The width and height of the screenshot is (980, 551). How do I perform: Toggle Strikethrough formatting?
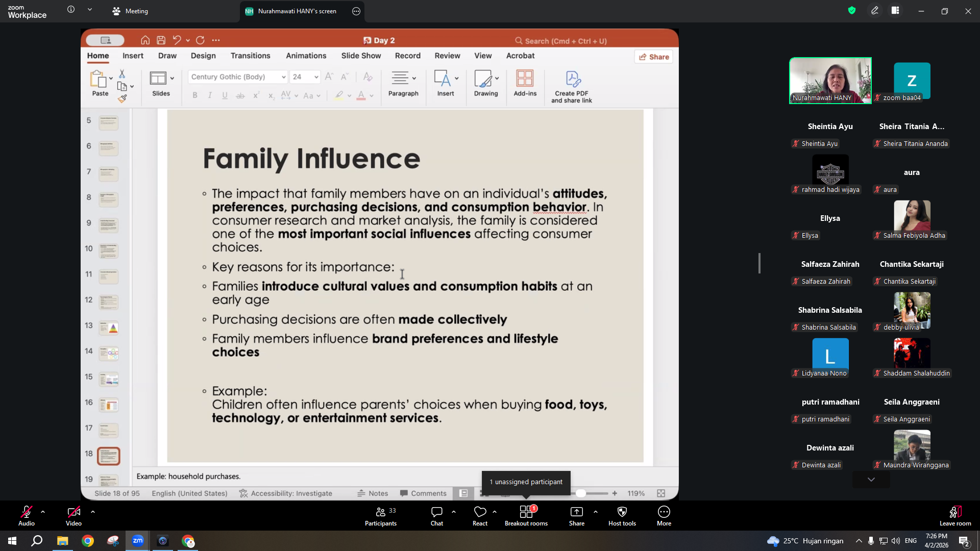tap(240, 95)
